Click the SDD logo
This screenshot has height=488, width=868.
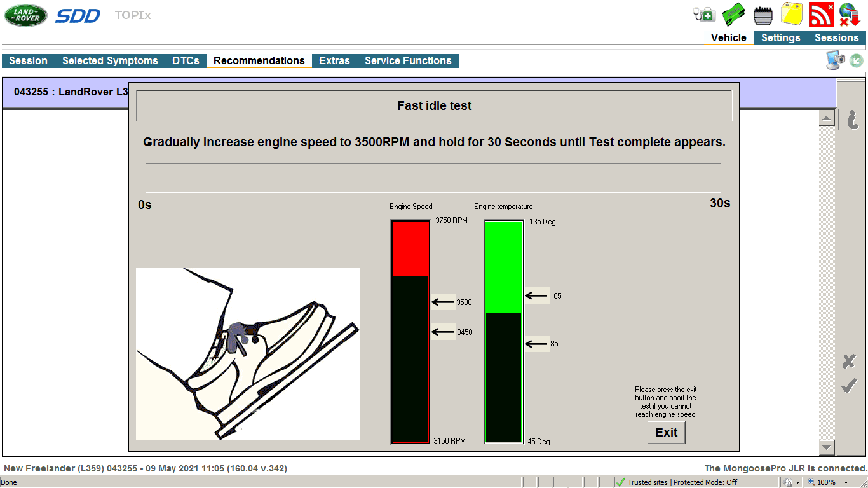pyautogui.click(x=78, y=16)
